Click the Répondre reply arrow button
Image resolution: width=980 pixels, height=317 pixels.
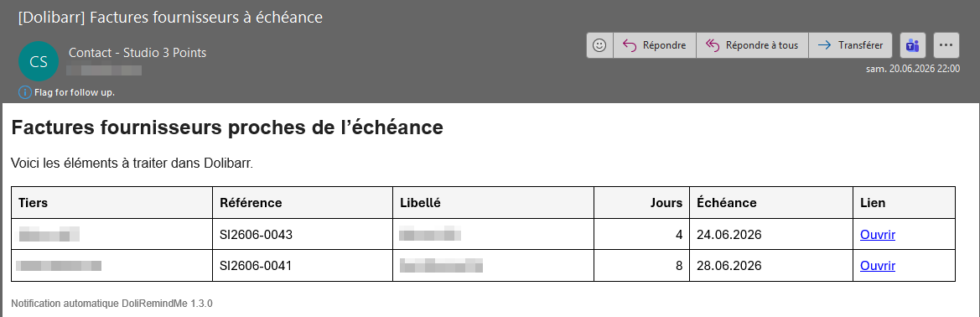655,45
